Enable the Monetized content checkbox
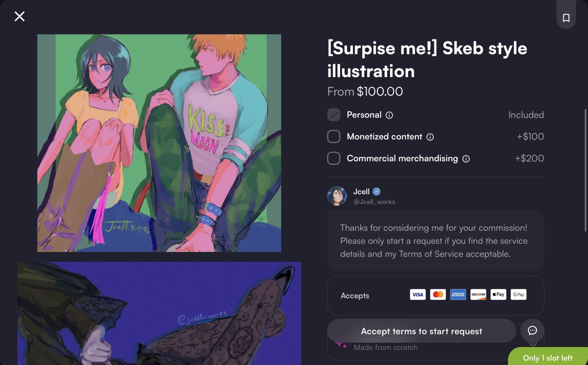588x365 pixels. (x=334, y=137)
